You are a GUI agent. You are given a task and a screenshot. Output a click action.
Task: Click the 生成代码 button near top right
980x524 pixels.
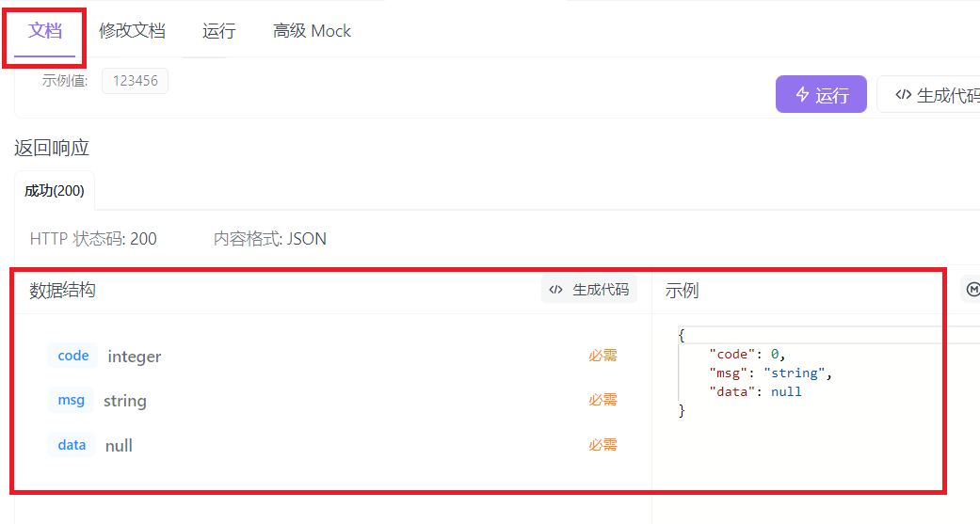point(929,94)
